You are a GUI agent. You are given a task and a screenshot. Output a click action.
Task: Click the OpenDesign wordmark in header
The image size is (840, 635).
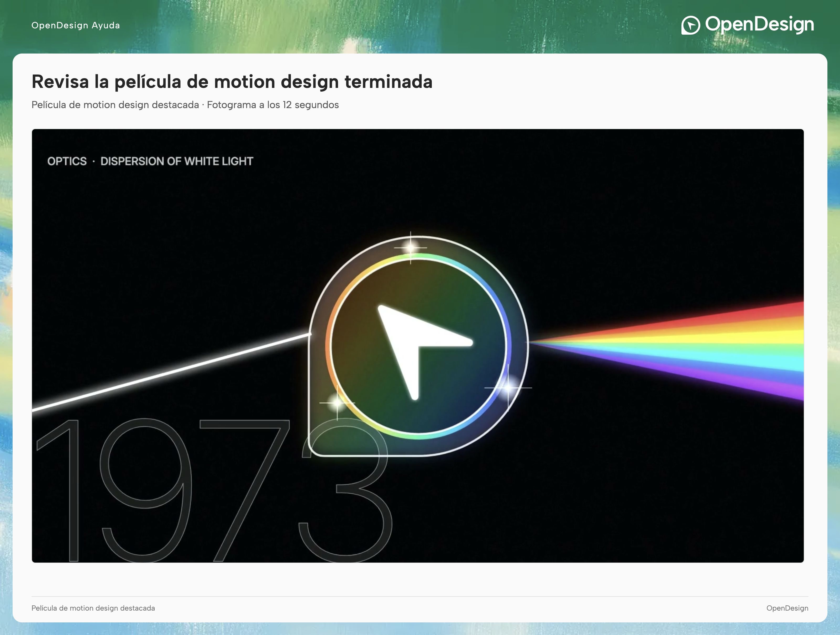tap(759, 25)
